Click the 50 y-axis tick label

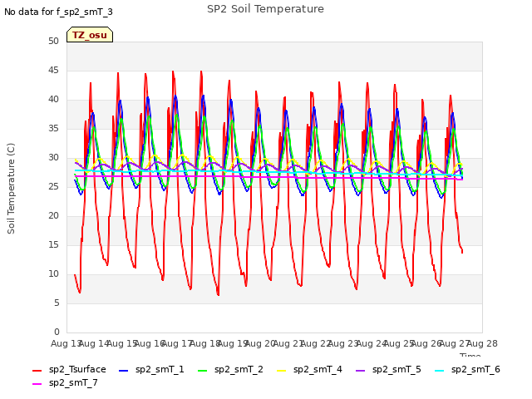(x=53, y=41)
